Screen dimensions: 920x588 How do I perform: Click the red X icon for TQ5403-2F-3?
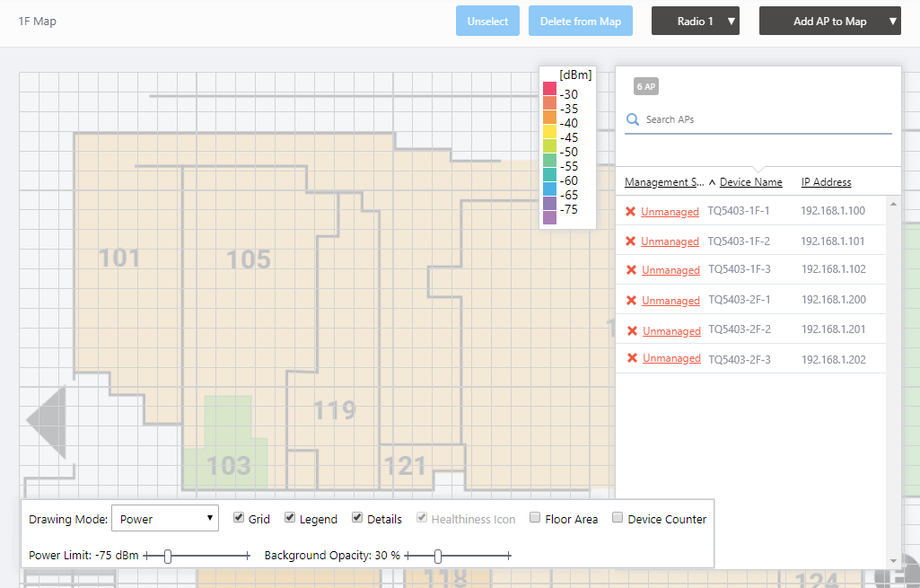coord(632,358)
